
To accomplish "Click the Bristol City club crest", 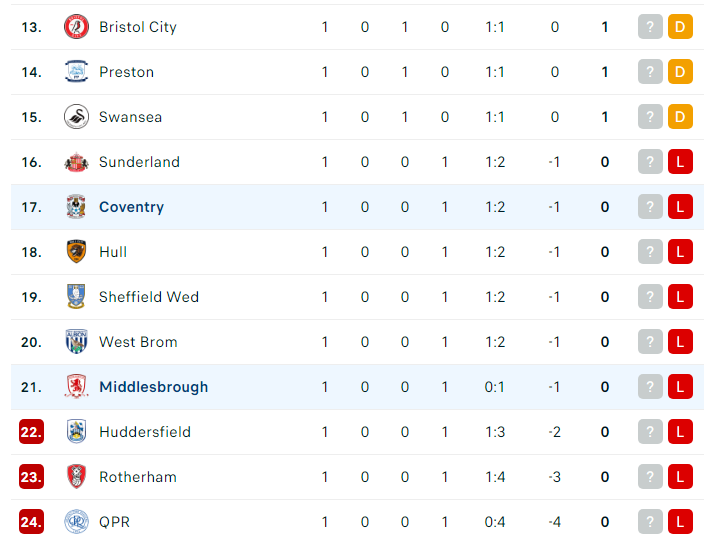I will (76, 27).
